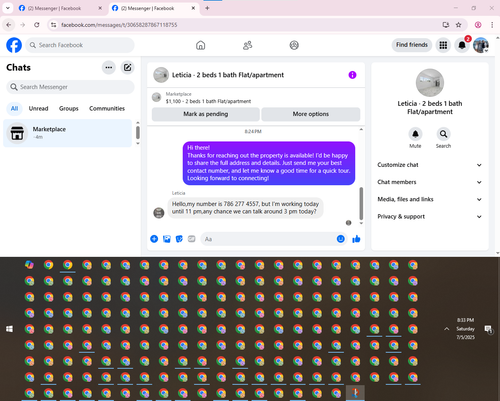Click Leticia's avatar beside her message
This screenshot has height=401, width=500.
click(x=159, y=212)
